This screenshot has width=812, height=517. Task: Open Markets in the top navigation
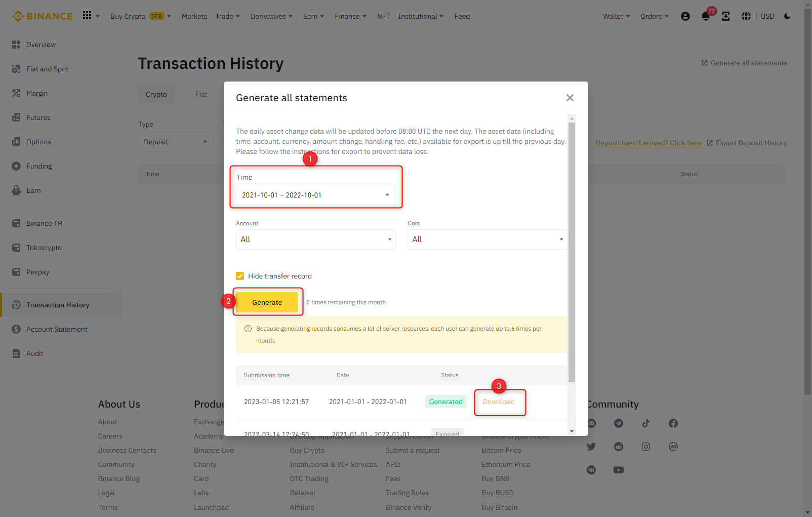click(x=194, y=16)
